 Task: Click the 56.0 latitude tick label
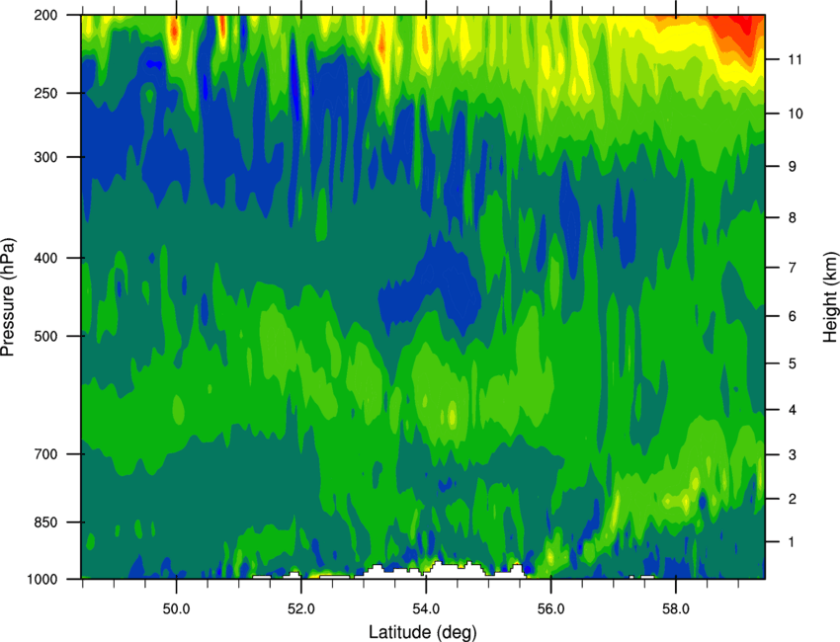[x=551, y=609]
